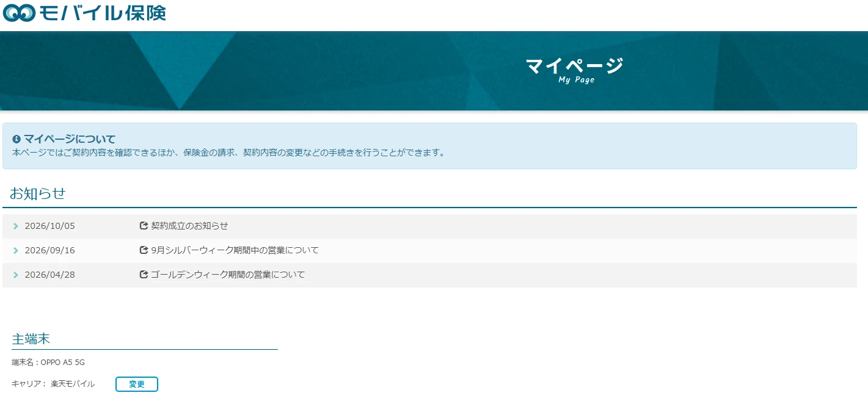
Task: Click the お知らせ section heading
Action: pos(37,193)
